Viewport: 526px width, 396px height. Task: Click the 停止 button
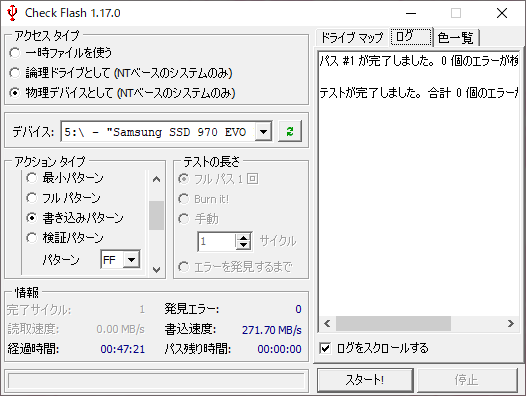[x=467, y=380]
